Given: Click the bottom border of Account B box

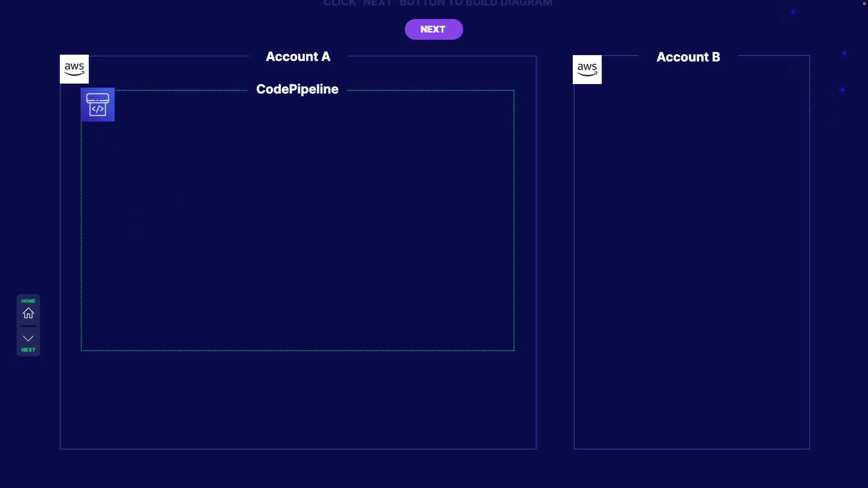Looking at the screenshot, I should coord(692,449).
